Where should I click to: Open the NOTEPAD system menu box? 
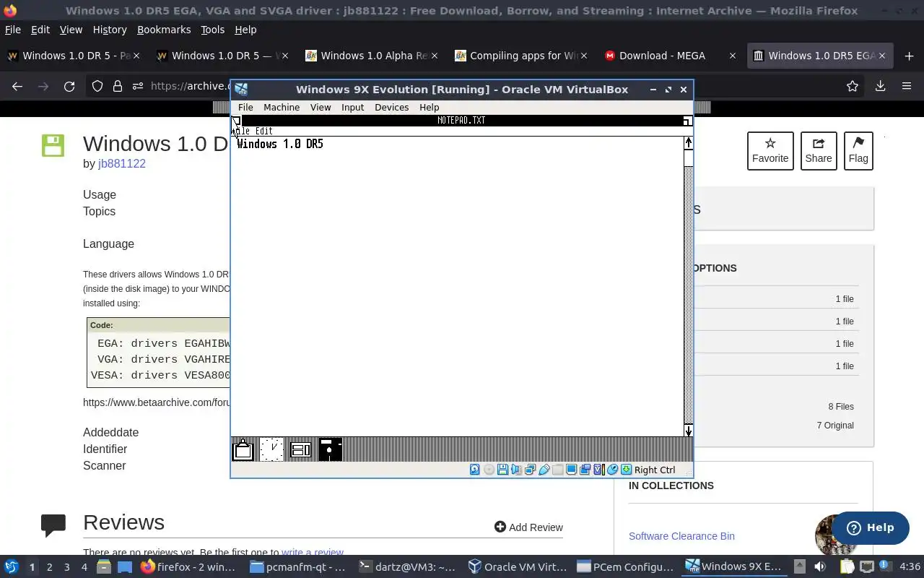click(236, 121)
